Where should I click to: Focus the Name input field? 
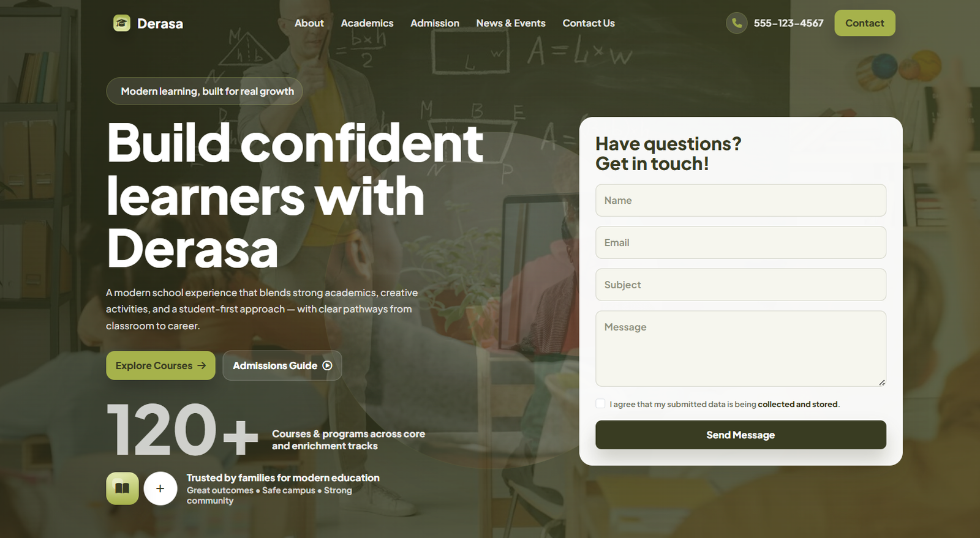point(741,200)
